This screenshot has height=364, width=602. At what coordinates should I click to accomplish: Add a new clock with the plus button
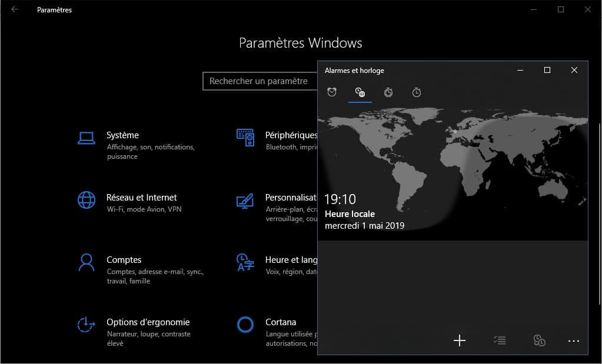click(x=459, y=340)
